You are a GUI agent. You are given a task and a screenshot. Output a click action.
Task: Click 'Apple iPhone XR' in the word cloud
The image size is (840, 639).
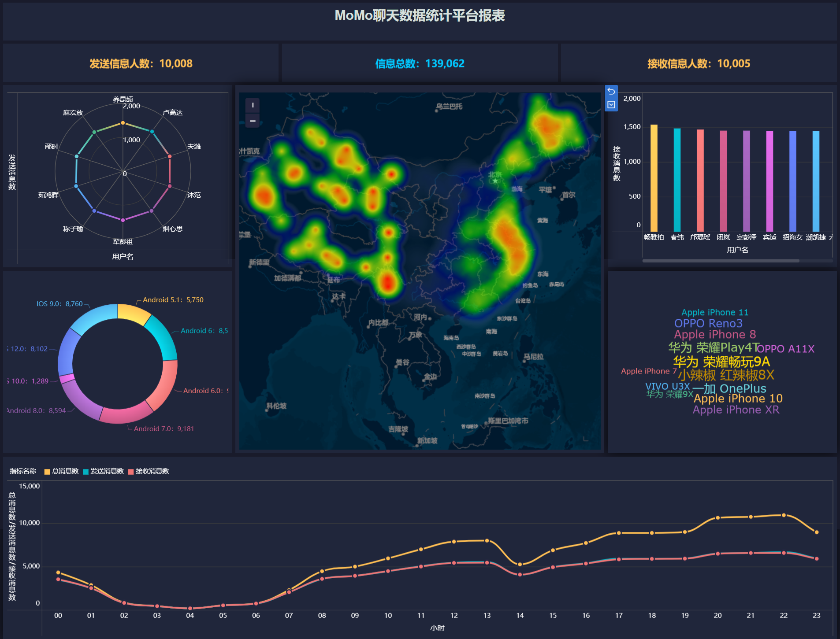click(x=736, y=410)
